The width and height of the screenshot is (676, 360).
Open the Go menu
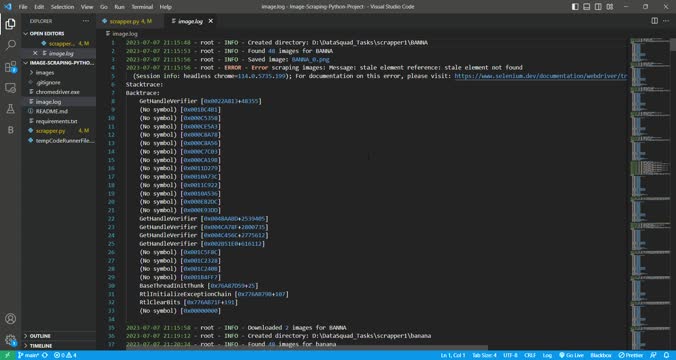click(103, 7)
